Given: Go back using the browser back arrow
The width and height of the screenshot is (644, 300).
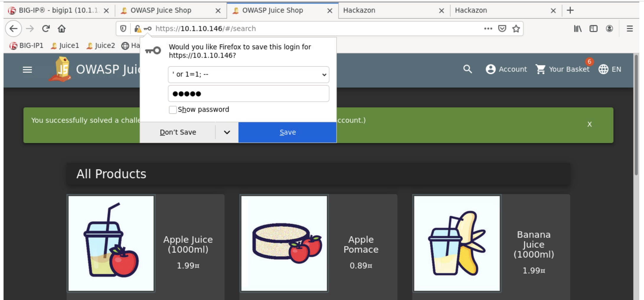Looking at the screenshot, I should click(x=14, y=29).
